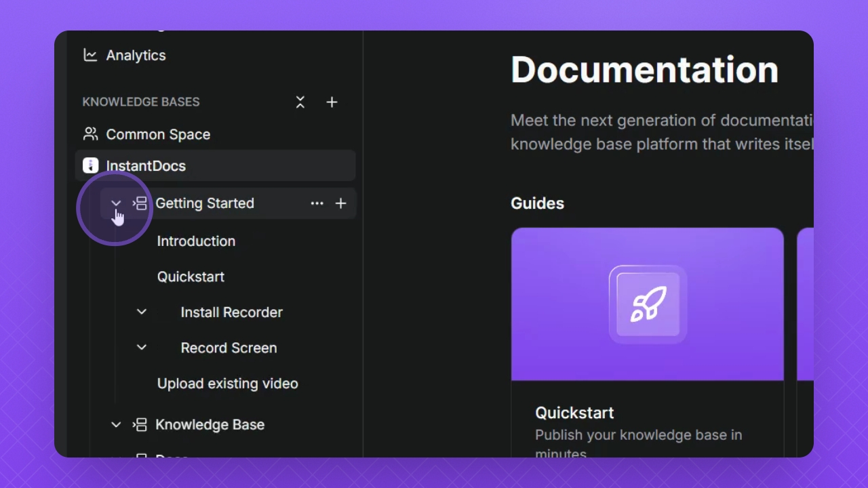
Task: Collapse the Getting Started section chevron
Action: tap(116, 203)
